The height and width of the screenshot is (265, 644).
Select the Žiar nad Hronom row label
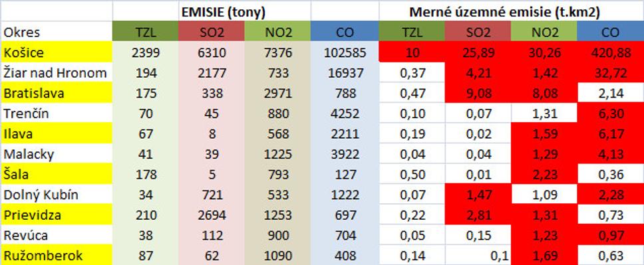(57, 72)
